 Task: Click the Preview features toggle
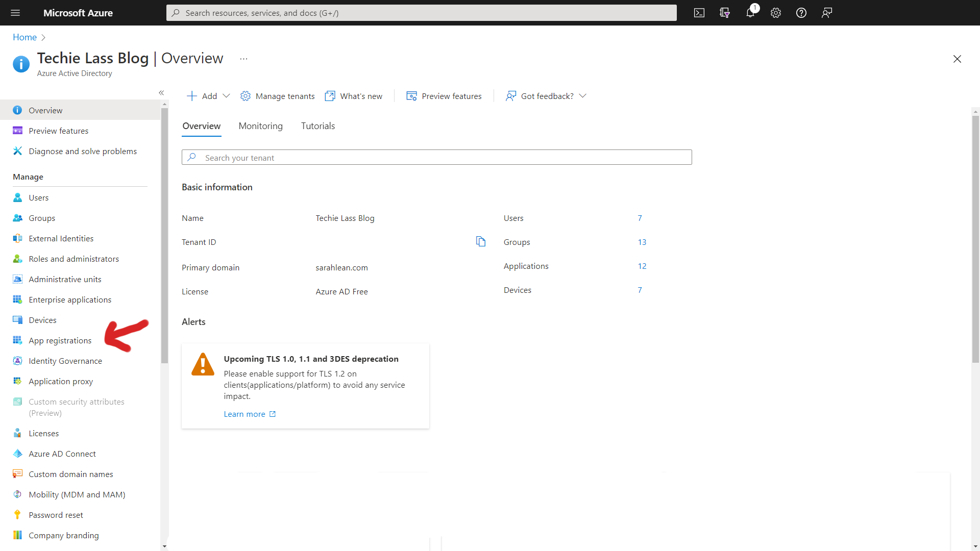(443, 95)
